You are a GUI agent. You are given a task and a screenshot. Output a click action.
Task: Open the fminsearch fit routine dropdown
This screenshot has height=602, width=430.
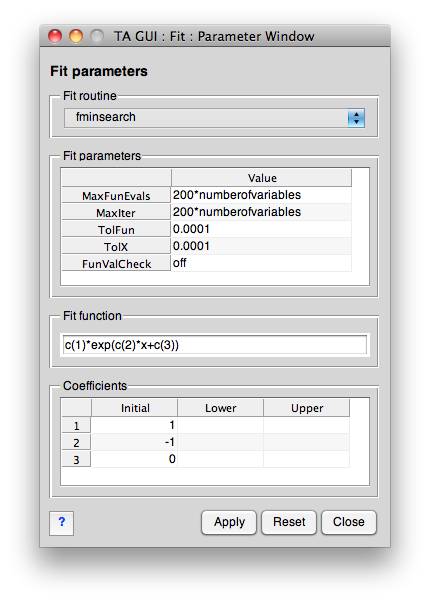[214, 117]
